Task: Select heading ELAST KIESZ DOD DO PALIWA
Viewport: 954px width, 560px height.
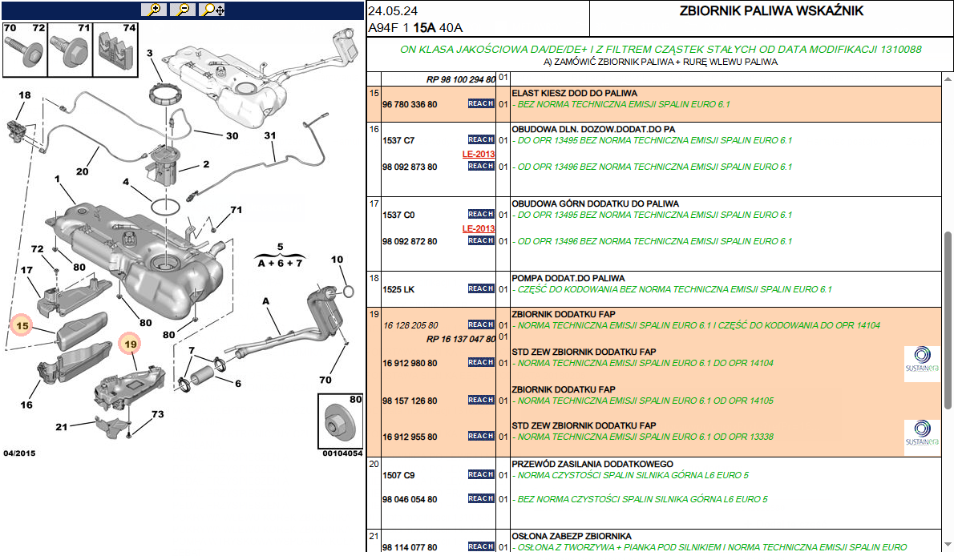Action: pos(574,94)
